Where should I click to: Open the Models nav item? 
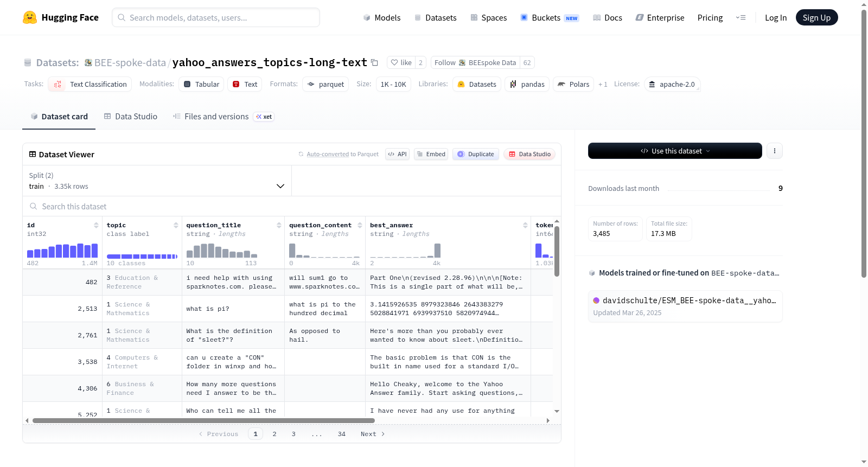click(382, 17)
